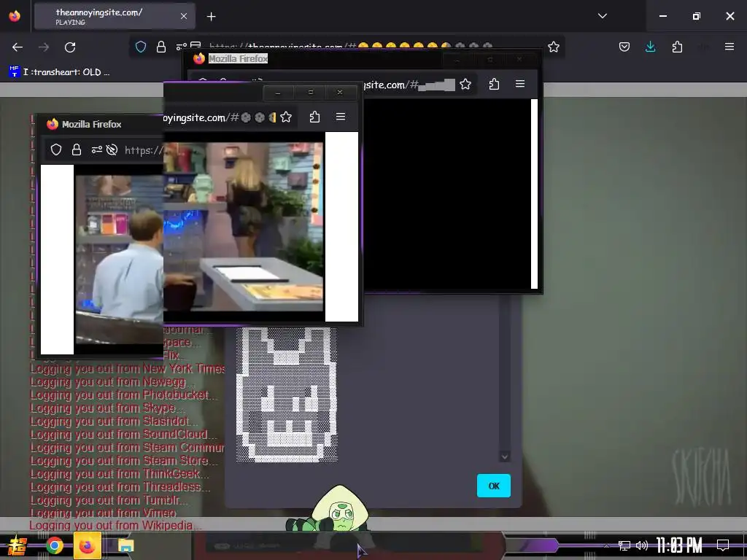The height and width of the screenshot is (560, 747).
Task: Click 'Logging you out from Tumblr...' text
Action: (x=109, y=500)
